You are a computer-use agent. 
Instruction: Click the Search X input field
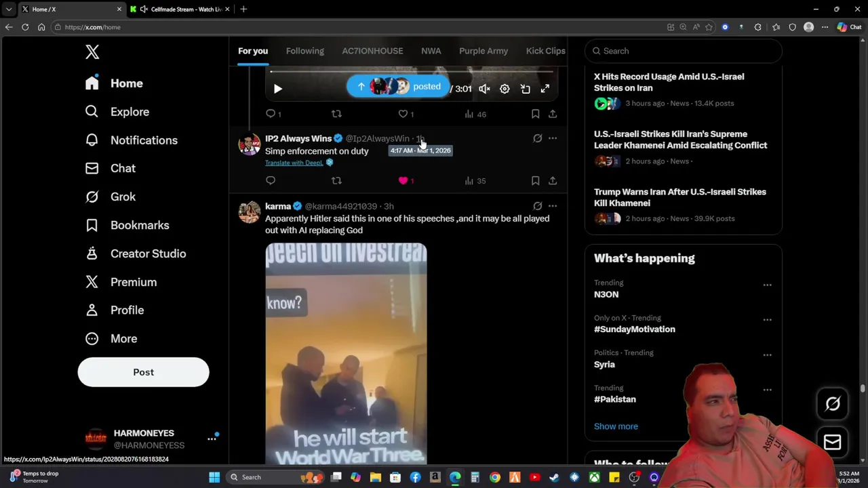684,51
